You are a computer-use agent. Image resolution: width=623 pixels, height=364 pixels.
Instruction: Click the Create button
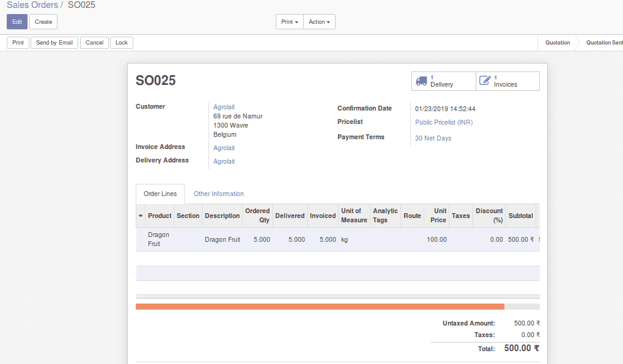(43, 22)
